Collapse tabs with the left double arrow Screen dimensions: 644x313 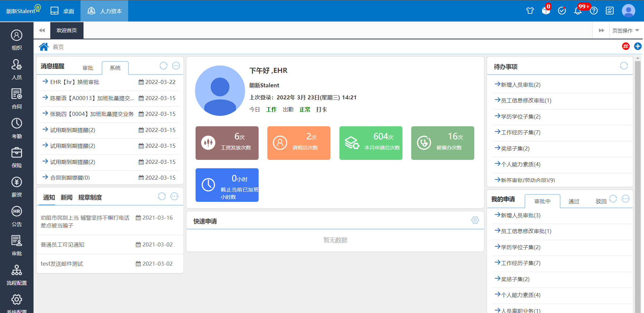(42, 31)
